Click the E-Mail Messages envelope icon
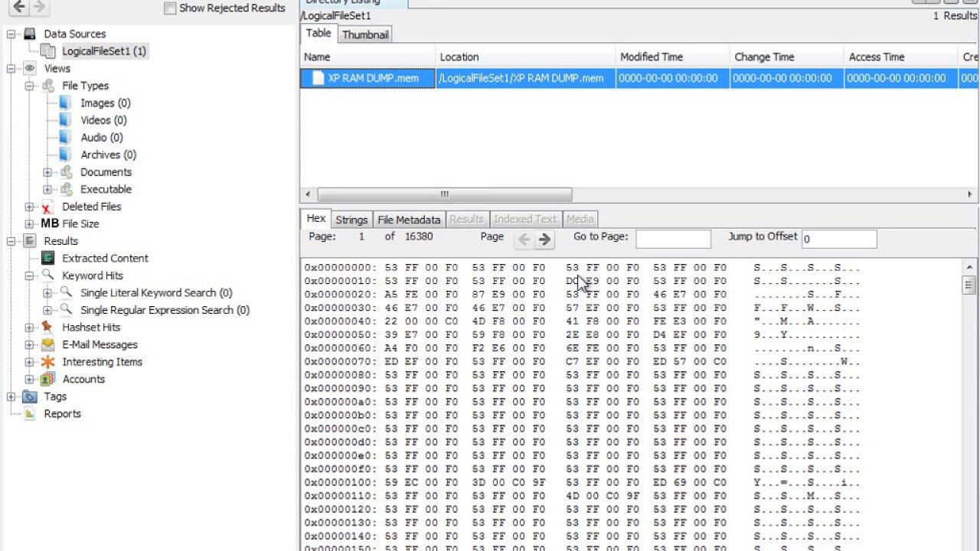Viewport: 980px width, 551px height. click(47, 344)
